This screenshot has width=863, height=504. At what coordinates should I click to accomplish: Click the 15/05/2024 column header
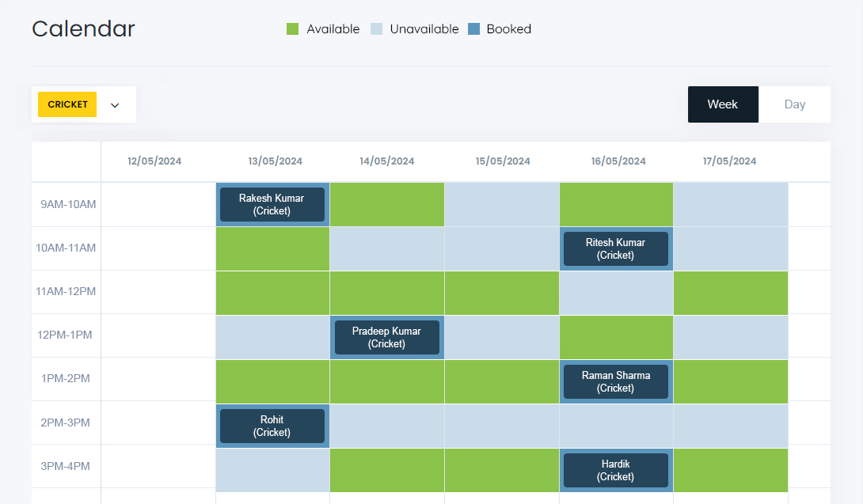coord(503,161)
